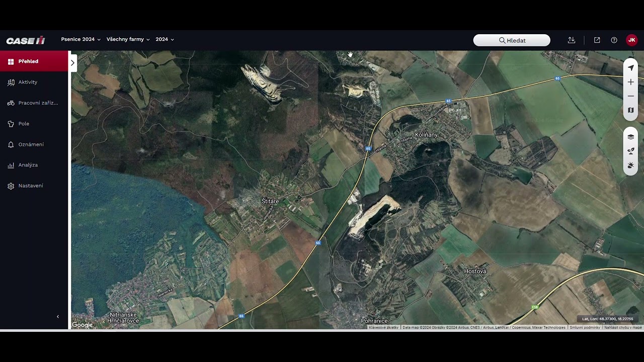Click the Pohranice town label
Image resolution: width=644 pixels, height=362 pixels.
(374, 321)
